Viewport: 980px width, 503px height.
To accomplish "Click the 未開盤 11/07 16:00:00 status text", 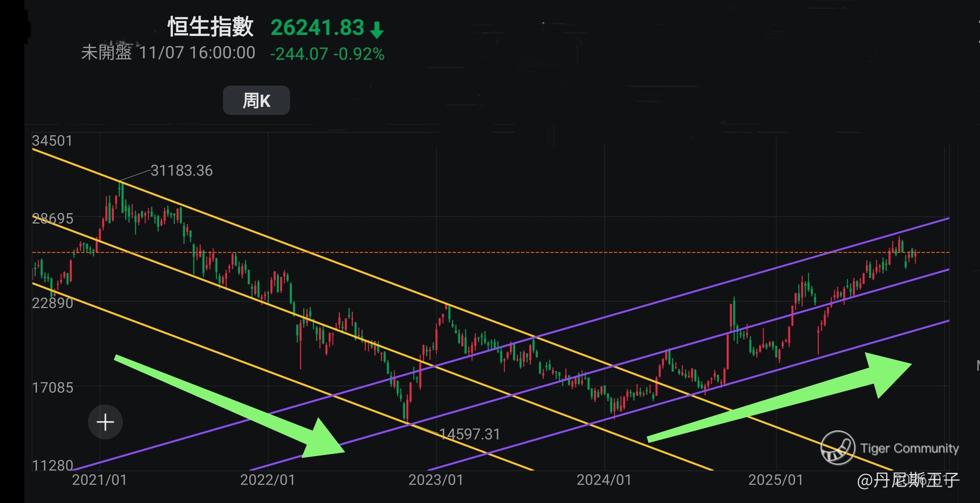I will [x=168, y=52].
